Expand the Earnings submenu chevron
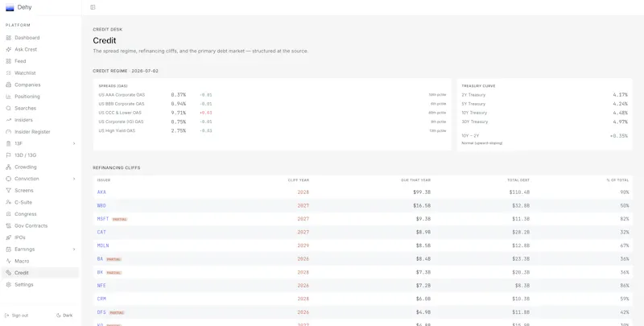Viewport: 644px width, 326px height. 74,250
